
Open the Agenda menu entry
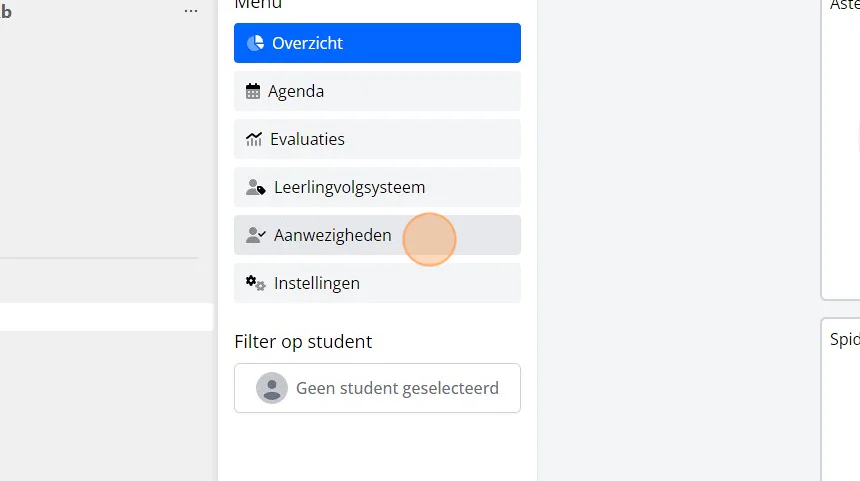point(377,91)
